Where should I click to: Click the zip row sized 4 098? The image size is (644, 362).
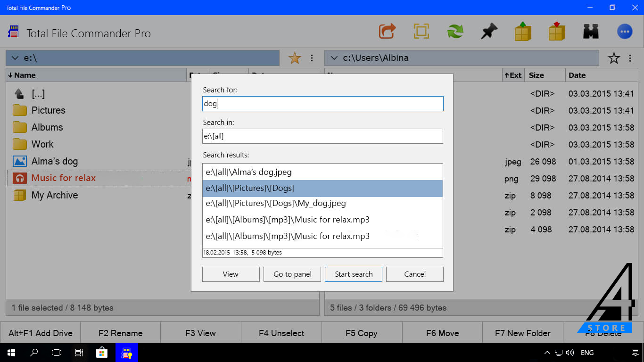click(x=481, y=230)
